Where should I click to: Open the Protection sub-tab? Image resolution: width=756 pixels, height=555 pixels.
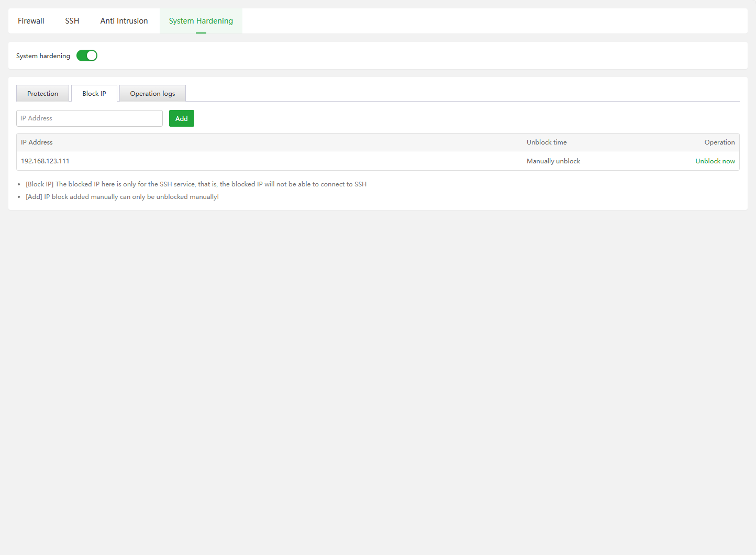click(43, 93)
